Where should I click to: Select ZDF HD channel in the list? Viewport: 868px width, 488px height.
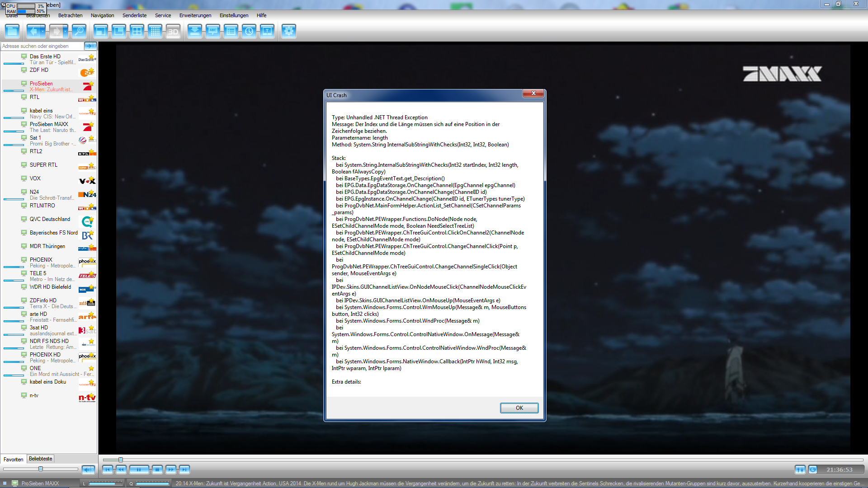click(x=39, y=70)
